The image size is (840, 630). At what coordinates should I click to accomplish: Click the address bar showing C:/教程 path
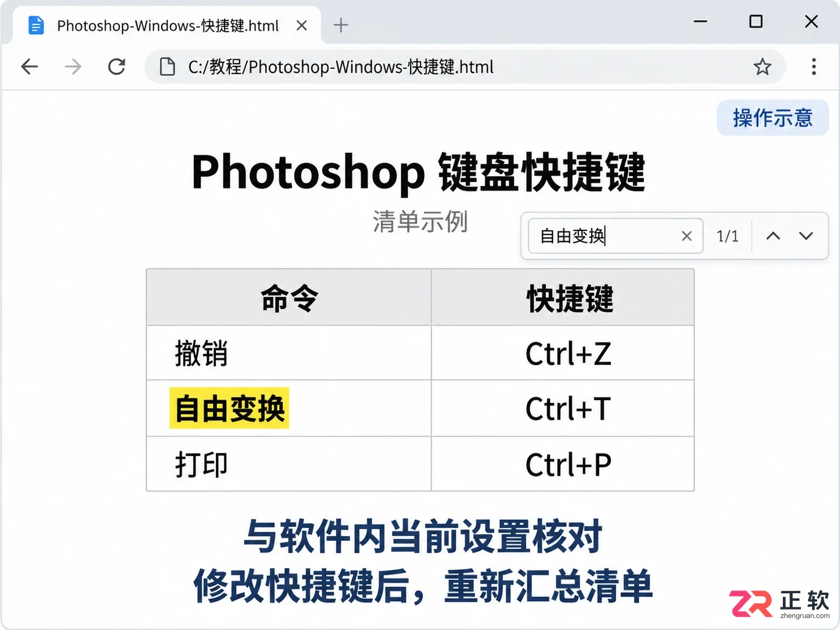tap(465, 66)
